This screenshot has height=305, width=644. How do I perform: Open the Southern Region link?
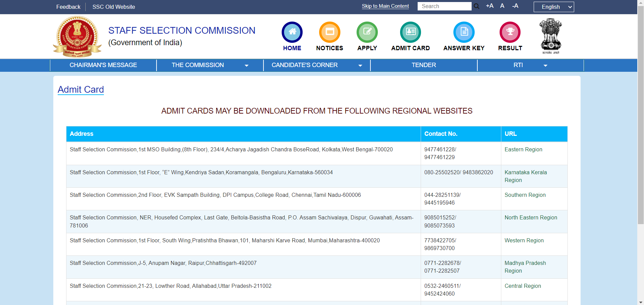point(525,195)
